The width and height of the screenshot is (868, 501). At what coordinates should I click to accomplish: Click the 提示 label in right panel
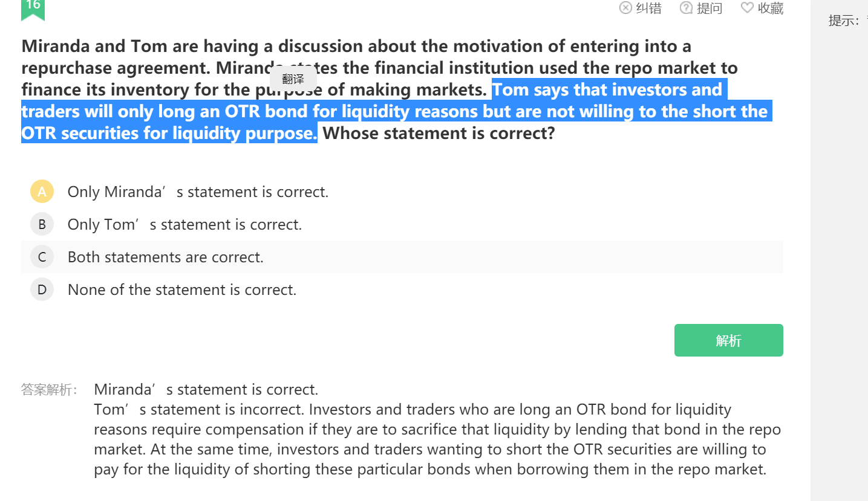click(x=844, y=21)
